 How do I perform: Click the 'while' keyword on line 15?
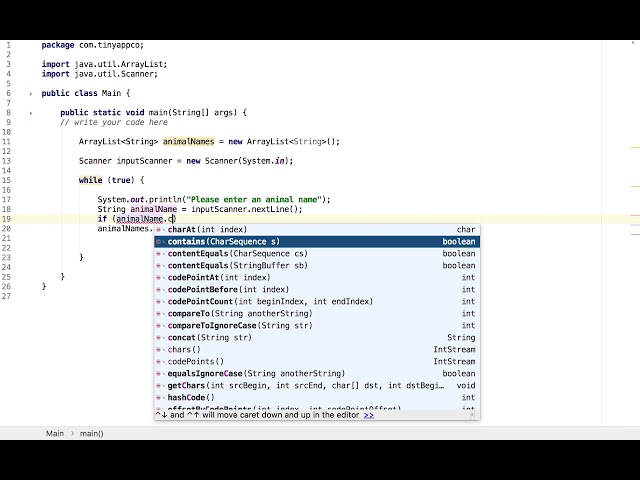click(91, 180)
